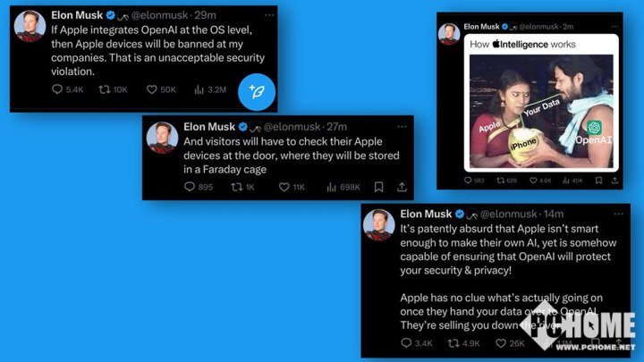Open more options on the 27m tweet
This screenshot has height=362, width=644.
402,127
